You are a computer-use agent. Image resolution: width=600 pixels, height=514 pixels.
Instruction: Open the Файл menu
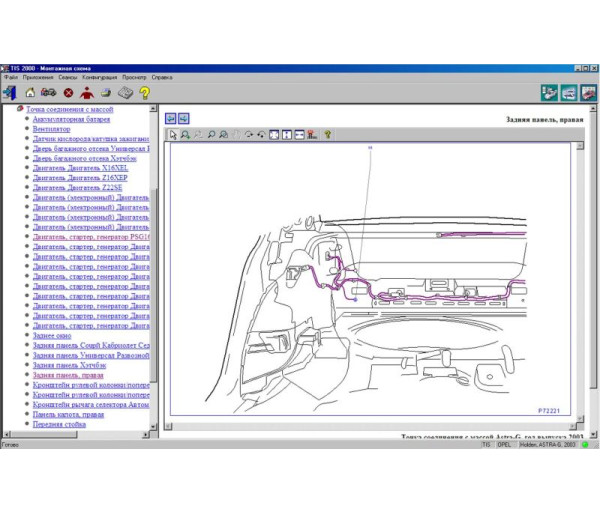pyautogui.click(x=11, y=76)
